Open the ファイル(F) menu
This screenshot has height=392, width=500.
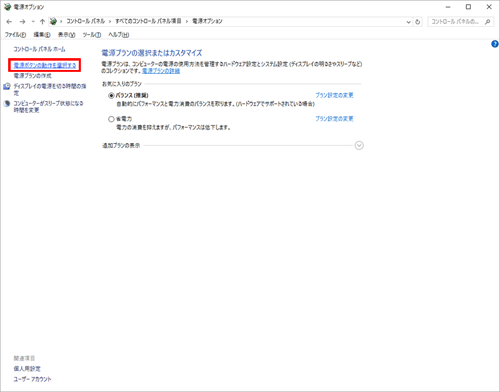pos(15,35)
